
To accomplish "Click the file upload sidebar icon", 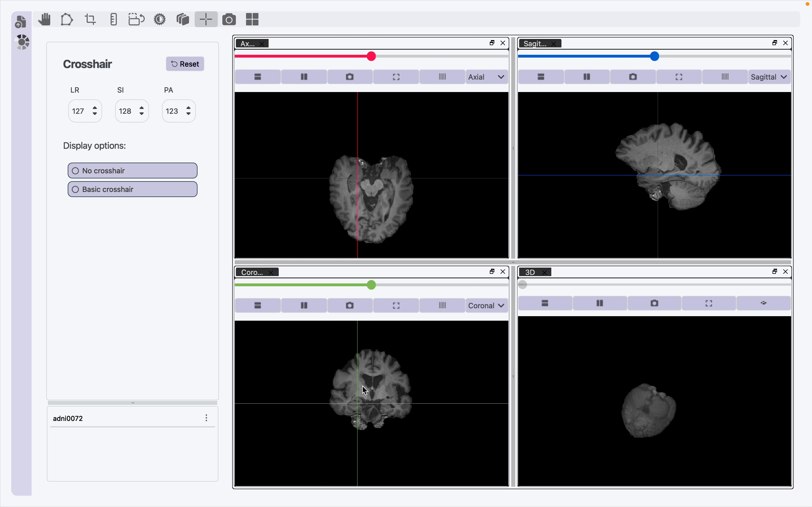I will click(x=21, y=22).
